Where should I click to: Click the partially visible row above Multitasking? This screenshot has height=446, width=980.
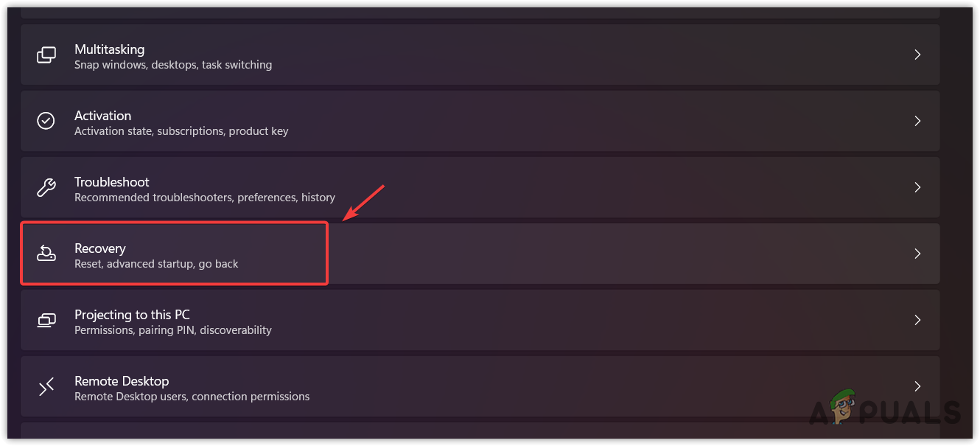click(x=479, y=9)
